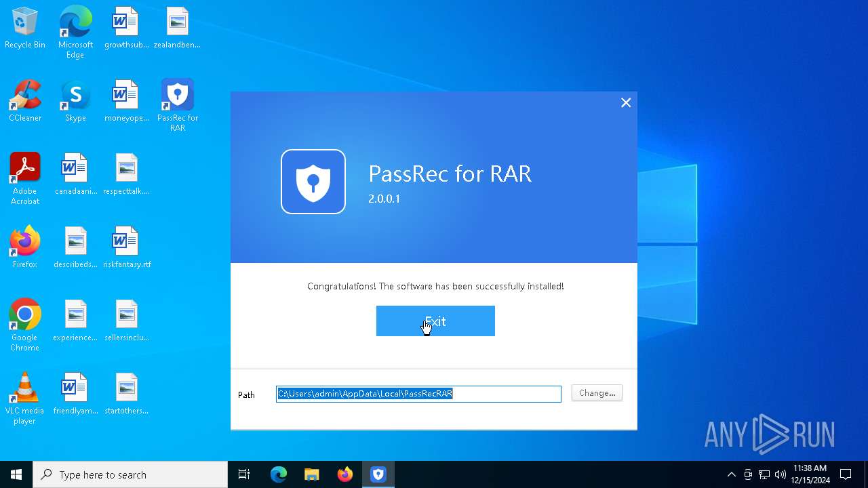
Task: Launch Firefox from the taskbar
Action: [x=344, y=474]
